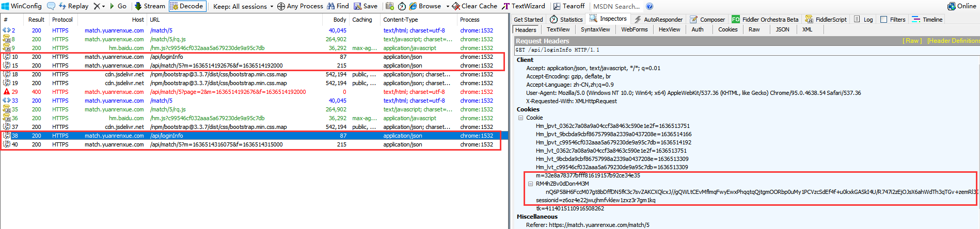Open the blue MSDN help icon
This screenshot has height=229, width=980.
[650, 6]
